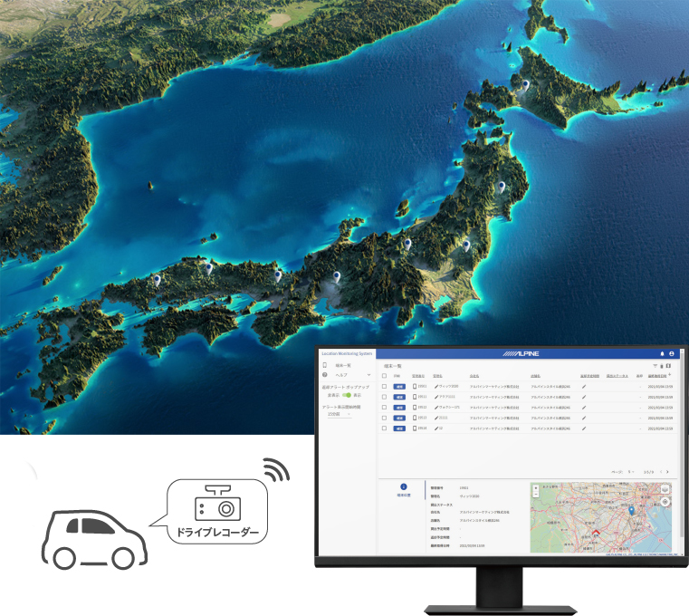Sort by the 店舗名 column header
Screen dimensions: 689x616
coord(535,376)
